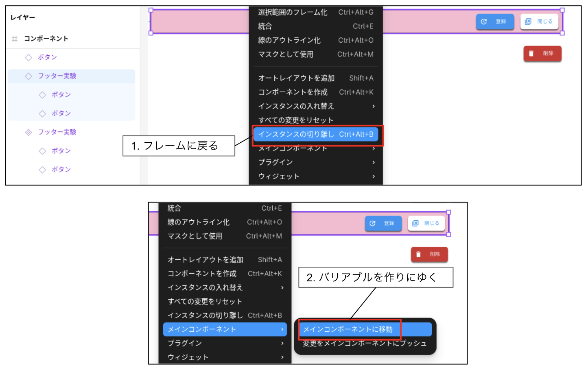The image size is (588, 372).
Task: Expand インスタンスの入れ替え submenu in the upper context menu
Action: (x=316, y=106)
